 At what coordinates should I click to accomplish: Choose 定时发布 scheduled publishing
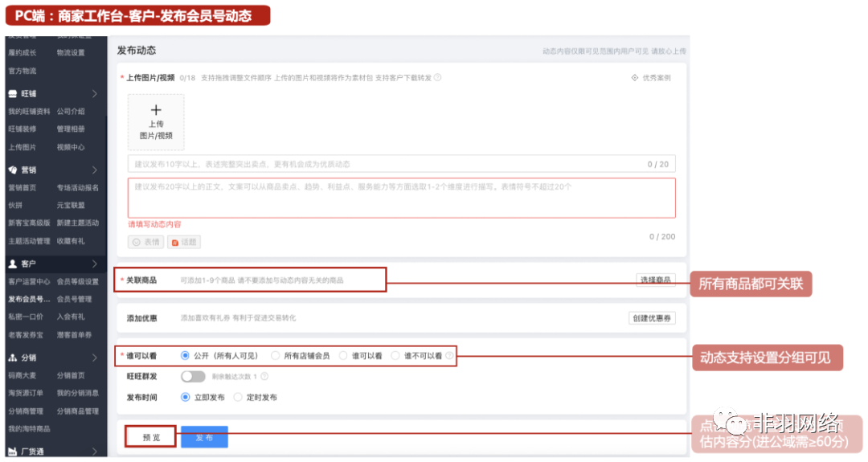(238, 397)
